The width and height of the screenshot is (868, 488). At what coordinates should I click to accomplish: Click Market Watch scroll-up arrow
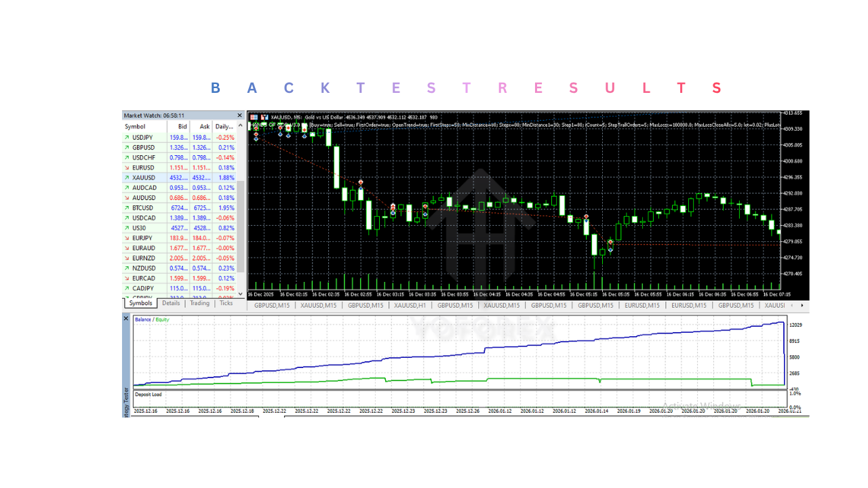tap(240, 127)
